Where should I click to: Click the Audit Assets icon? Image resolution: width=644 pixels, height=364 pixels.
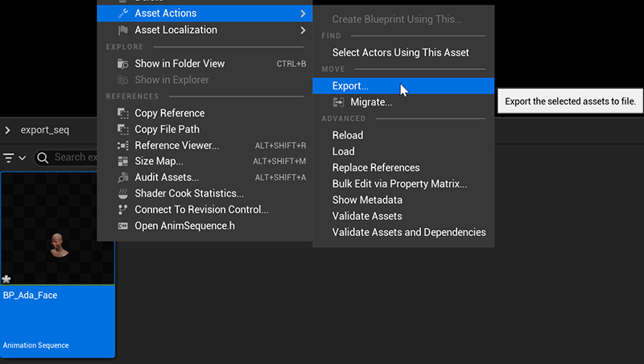pyautogui.click(x=123, y=177)
